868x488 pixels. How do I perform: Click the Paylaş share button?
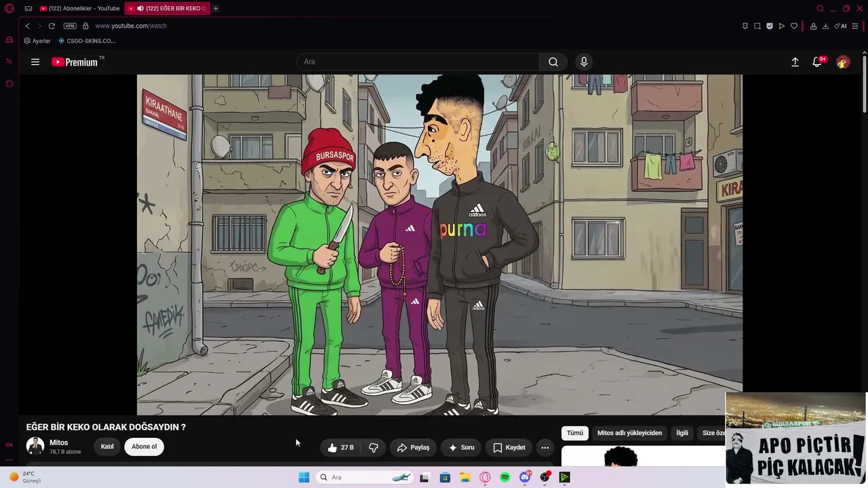[x=413, y=447]
